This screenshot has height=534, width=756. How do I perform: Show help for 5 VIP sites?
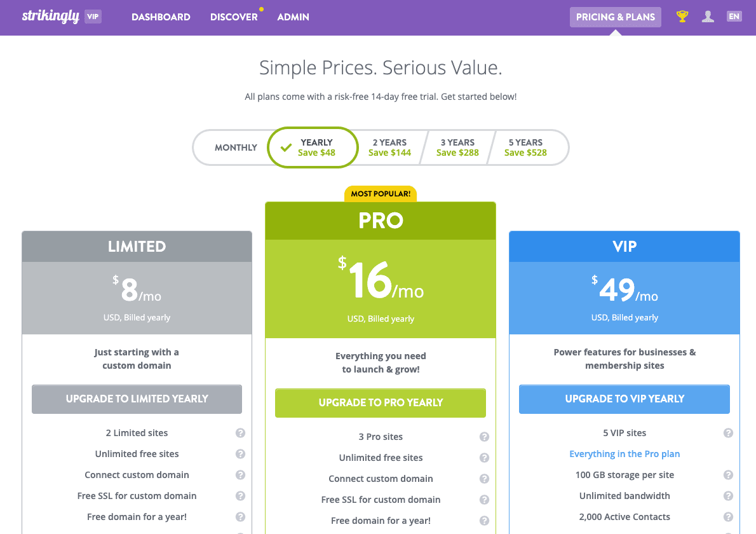728,434
